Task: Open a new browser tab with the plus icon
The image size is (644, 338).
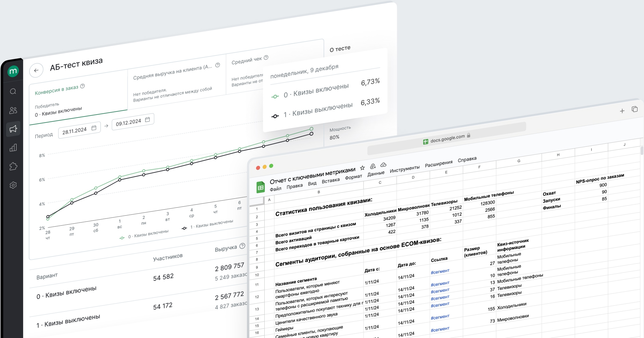Action: pos(622,111)
